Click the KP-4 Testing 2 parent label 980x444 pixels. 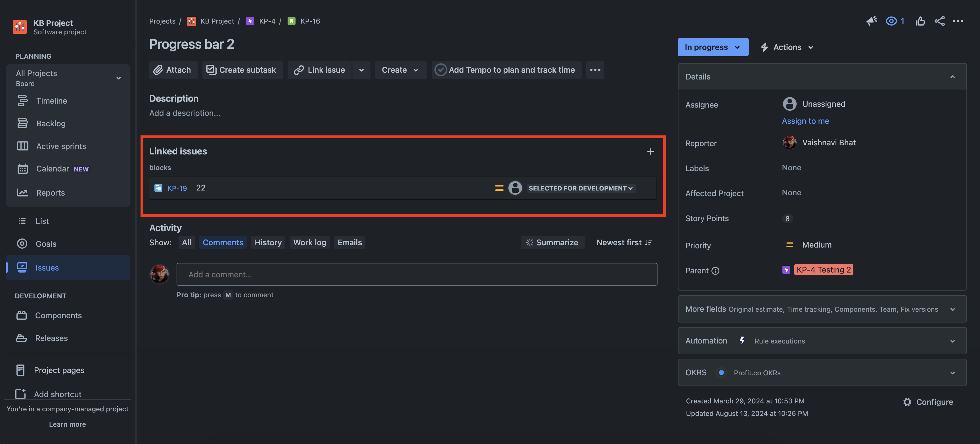click(x=823, y=270)
